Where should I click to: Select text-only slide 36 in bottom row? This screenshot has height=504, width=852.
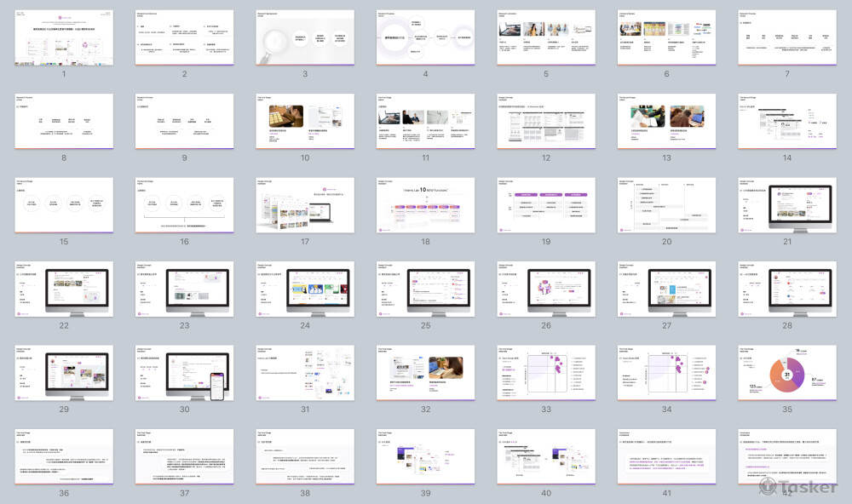click(64, 456)
